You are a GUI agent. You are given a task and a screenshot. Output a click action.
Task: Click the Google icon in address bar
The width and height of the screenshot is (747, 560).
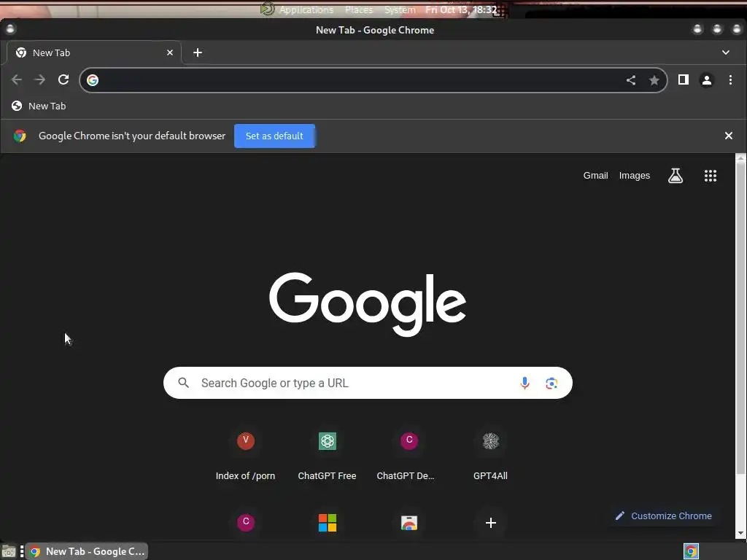(x=93, y=80)
